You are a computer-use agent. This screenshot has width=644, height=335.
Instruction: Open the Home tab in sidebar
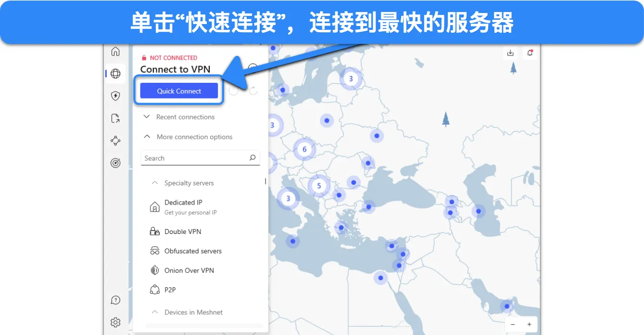[x=115, y=52]
